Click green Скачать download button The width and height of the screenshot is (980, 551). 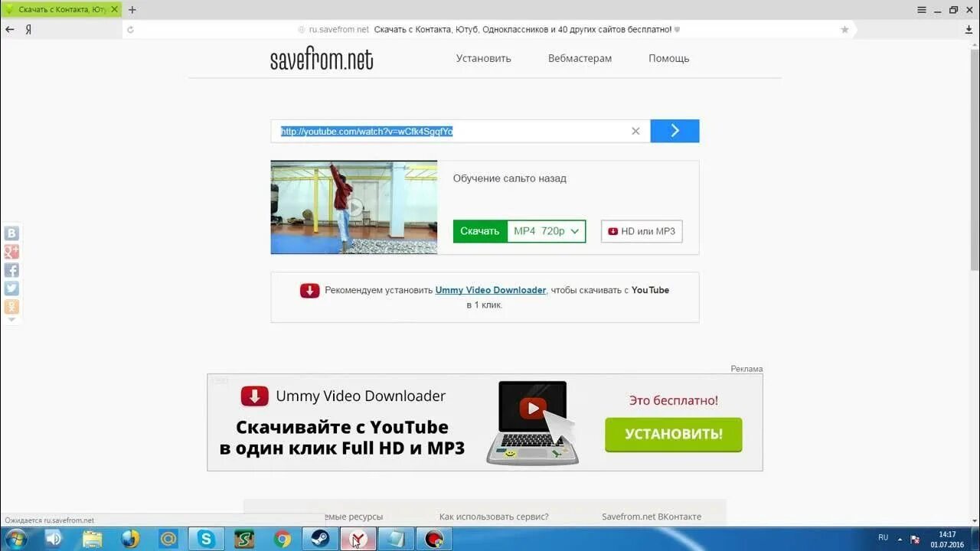(x=480, y=231)
